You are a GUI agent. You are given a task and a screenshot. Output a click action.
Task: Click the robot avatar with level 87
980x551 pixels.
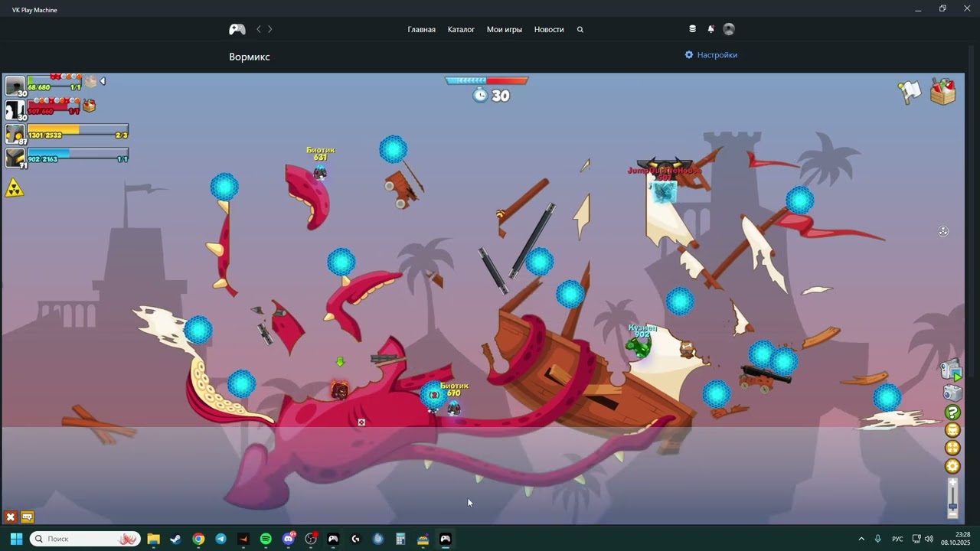point(15,134)
